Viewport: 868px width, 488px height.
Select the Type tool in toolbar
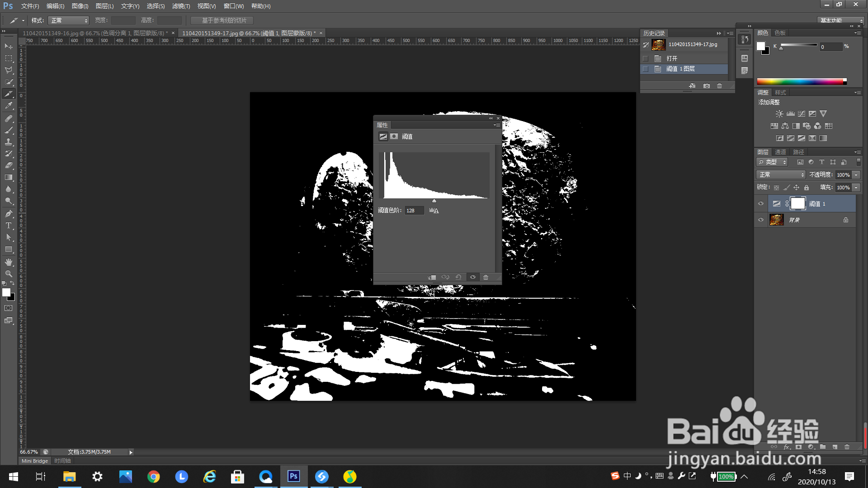pos(9,225)
